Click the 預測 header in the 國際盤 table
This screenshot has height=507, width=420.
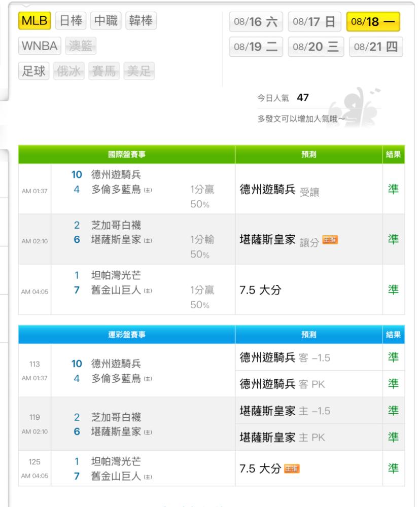point(309,155)
